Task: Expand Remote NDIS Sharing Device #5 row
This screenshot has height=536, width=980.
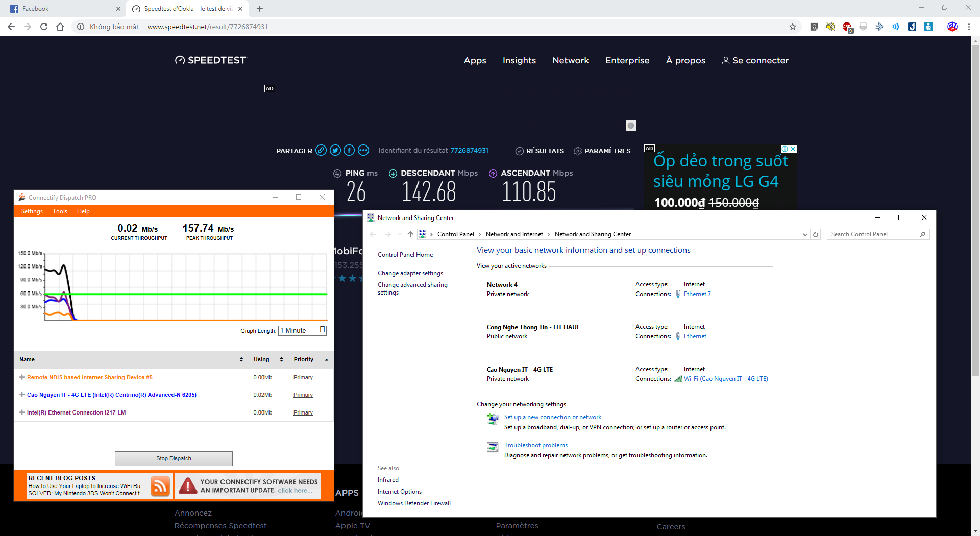Action: [22, 377]
